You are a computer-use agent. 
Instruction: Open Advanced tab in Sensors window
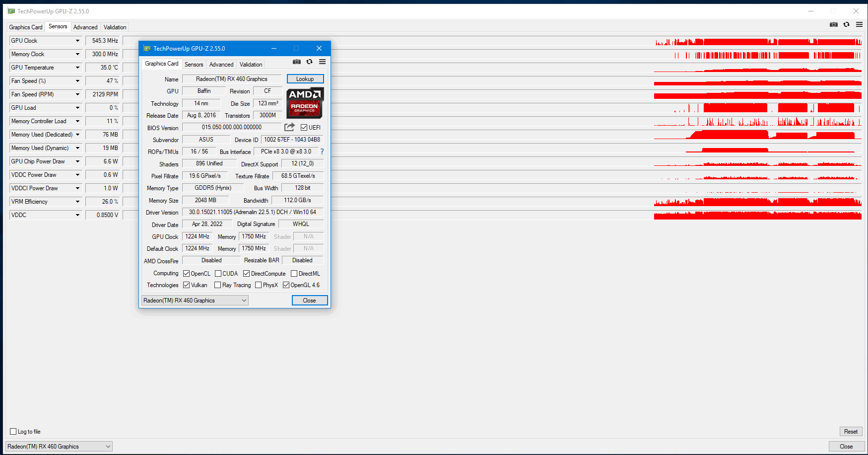(85, 27)
